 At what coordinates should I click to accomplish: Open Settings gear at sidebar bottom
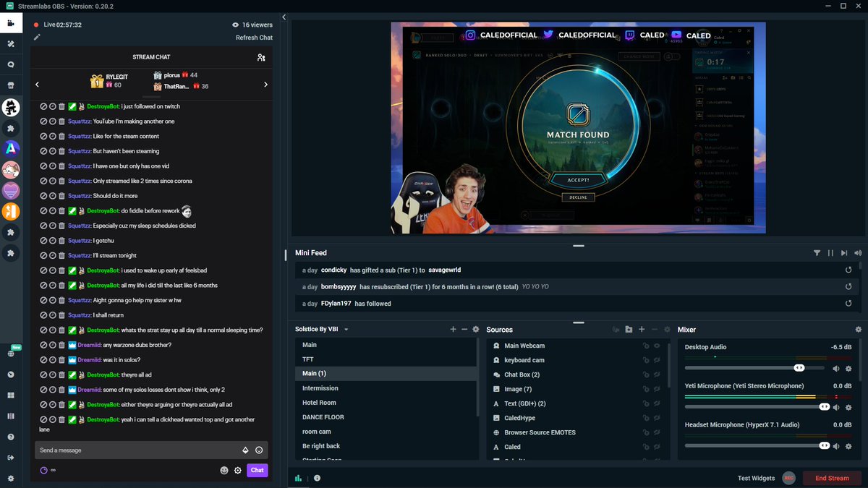tap(10, 479)
